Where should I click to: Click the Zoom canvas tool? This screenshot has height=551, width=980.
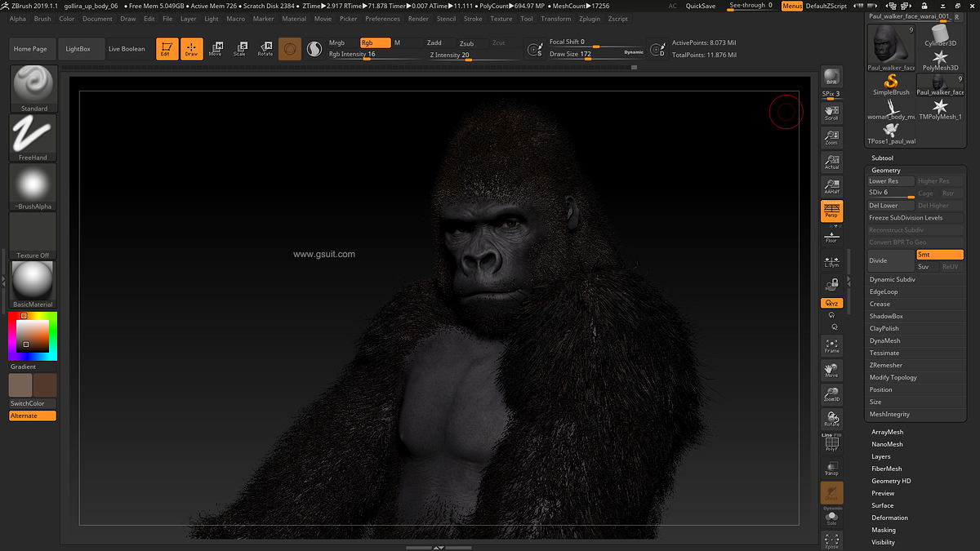click(x=831, y=137)
